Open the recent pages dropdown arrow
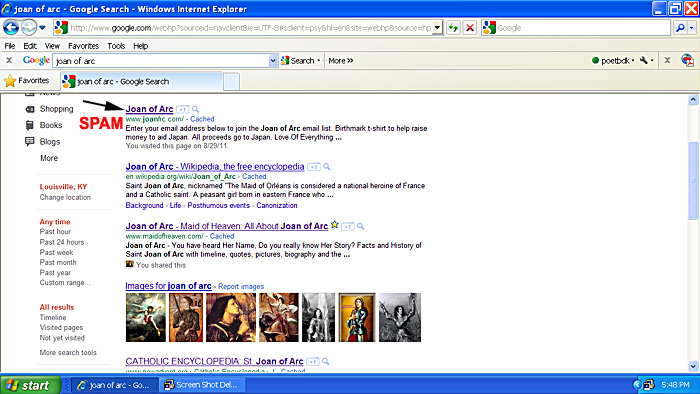This screenshot has height=394, width=700. [x=42, y=28]
